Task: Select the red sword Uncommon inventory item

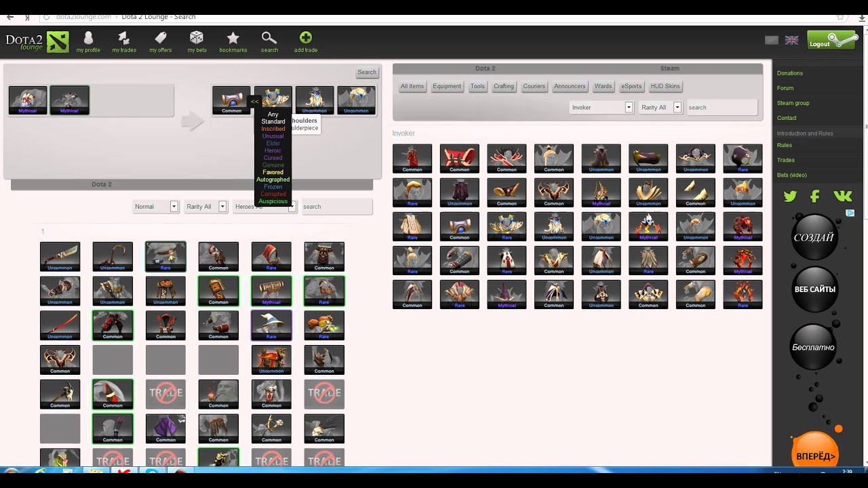Action: pos(60,325)
